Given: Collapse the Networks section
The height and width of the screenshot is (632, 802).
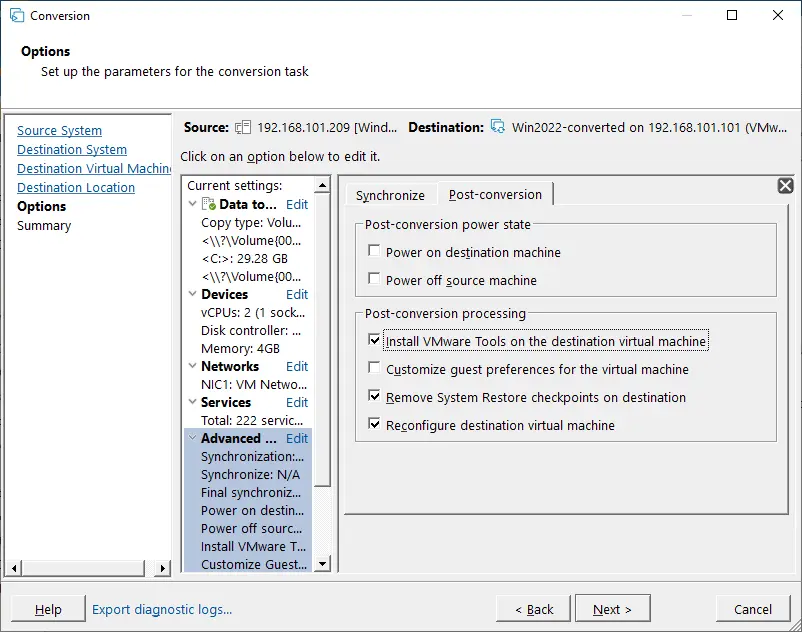Looking at the screenshot, I should [193, 366].
